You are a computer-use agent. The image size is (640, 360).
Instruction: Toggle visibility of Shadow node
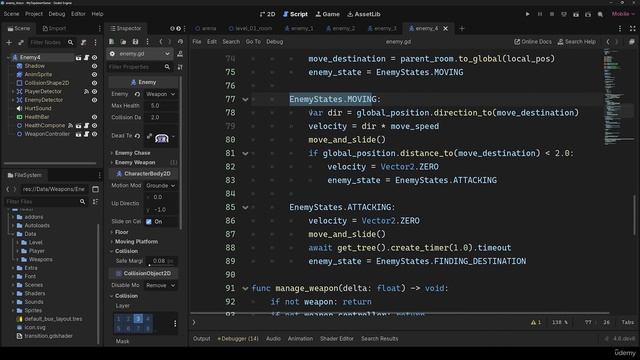tap(94, 66)
